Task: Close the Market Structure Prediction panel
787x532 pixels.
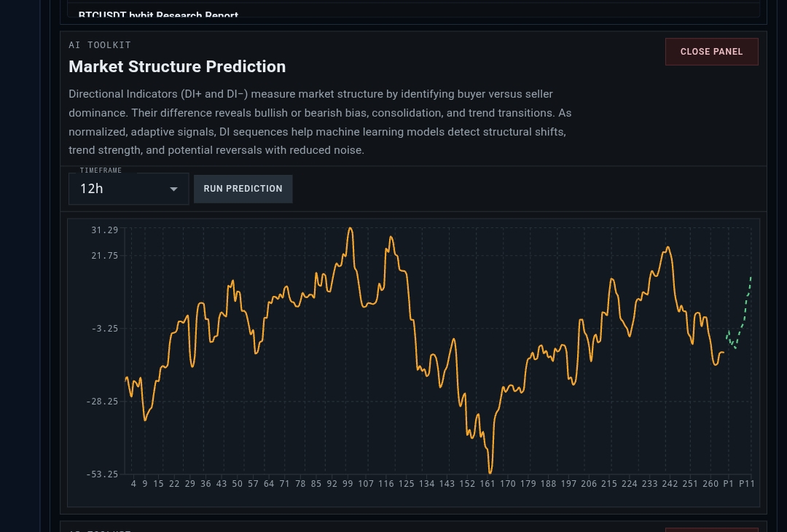Action: point(711,52)
